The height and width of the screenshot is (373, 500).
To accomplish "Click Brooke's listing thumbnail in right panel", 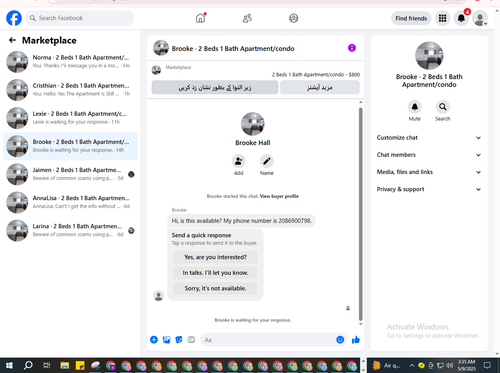I will point(429,56).
